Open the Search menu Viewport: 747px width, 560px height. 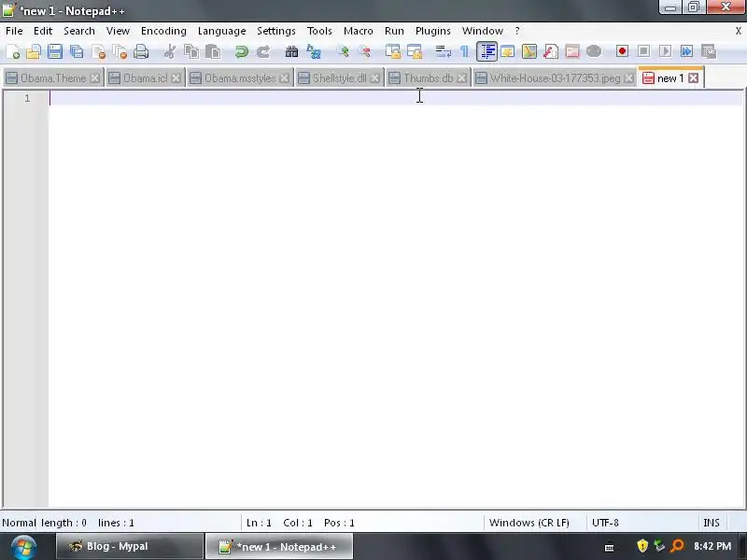pos(79,31)
